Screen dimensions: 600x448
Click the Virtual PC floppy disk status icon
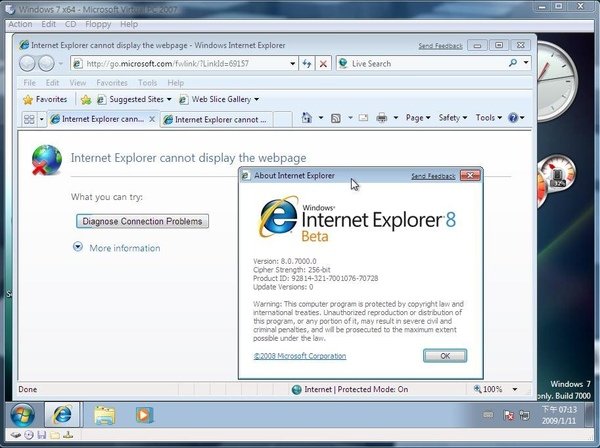point(42,435)
